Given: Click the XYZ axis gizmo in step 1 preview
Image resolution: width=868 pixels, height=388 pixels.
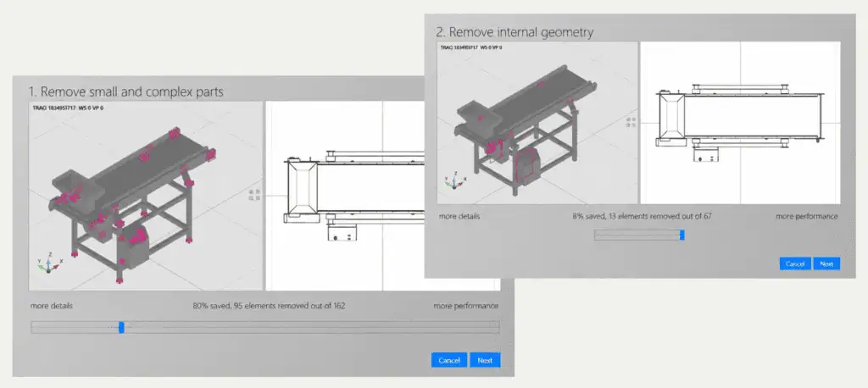Looking at the screenshot, I should [x=48, y=264].
